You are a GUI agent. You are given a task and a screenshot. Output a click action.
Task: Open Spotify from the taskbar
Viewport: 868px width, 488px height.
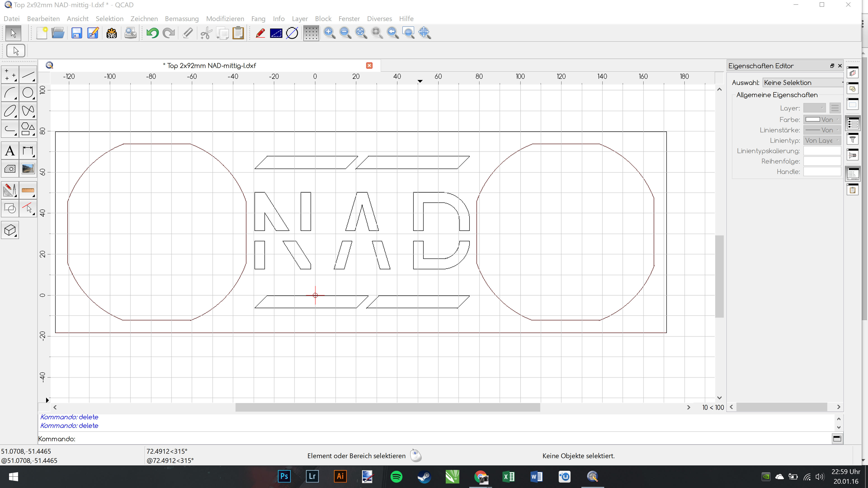[x=396, y=476]
